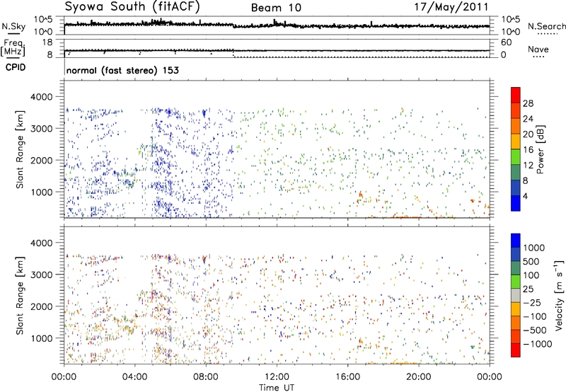Click the orange 20–24 dB segment of the Power bar

tap(516, 127)
